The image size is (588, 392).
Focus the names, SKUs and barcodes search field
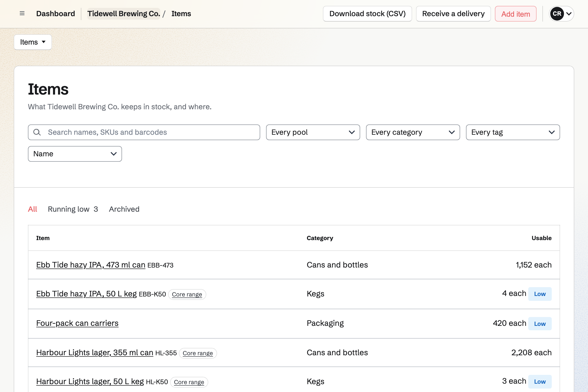click(x=144, y=132)
